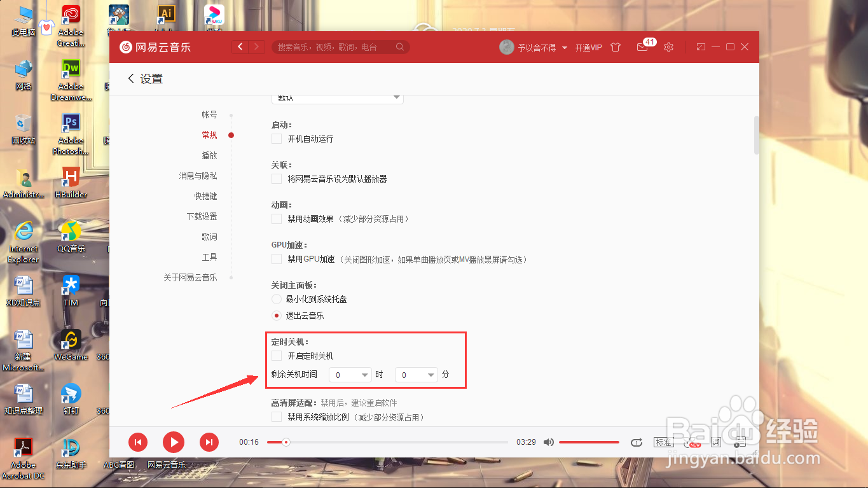This screenshot has height=488, width=868.
Task: Go to 工具 settings section
Action: click(x=209, y=257)
